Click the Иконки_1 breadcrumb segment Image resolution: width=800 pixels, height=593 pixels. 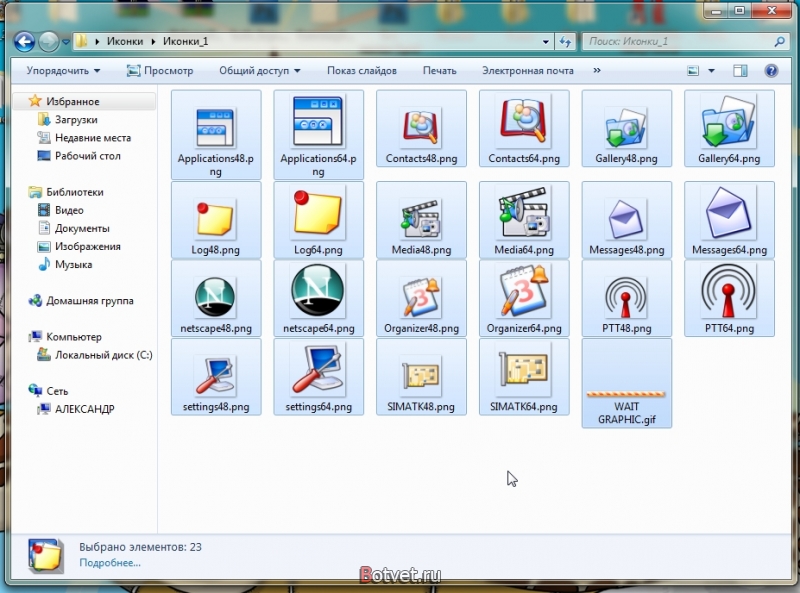[185, 41]
